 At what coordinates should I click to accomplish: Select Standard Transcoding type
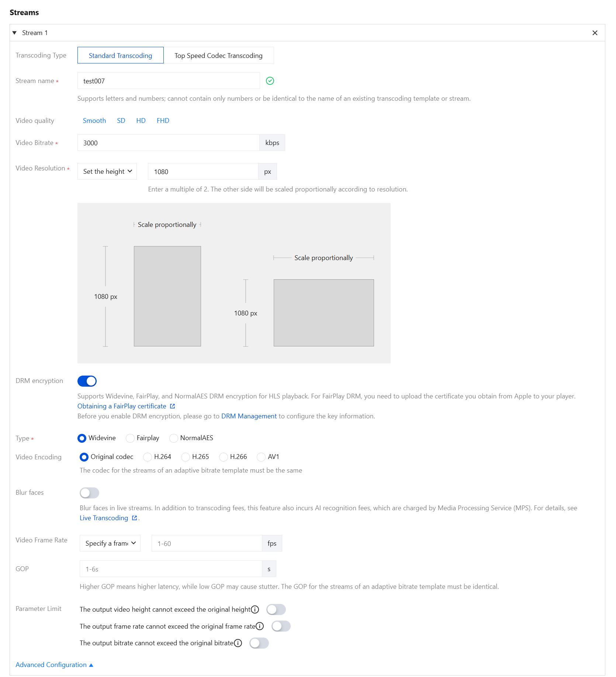point(120,55)
